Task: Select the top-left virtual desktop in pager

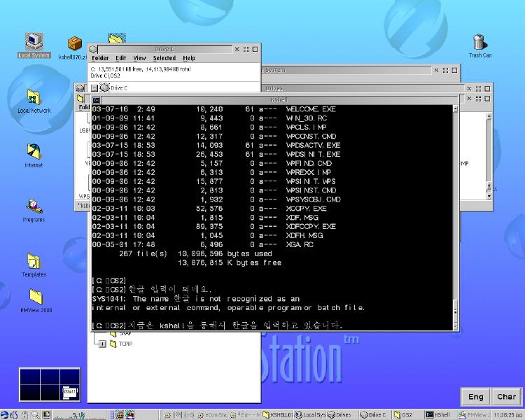Action: pyautogui.click(x=30, y=377)
